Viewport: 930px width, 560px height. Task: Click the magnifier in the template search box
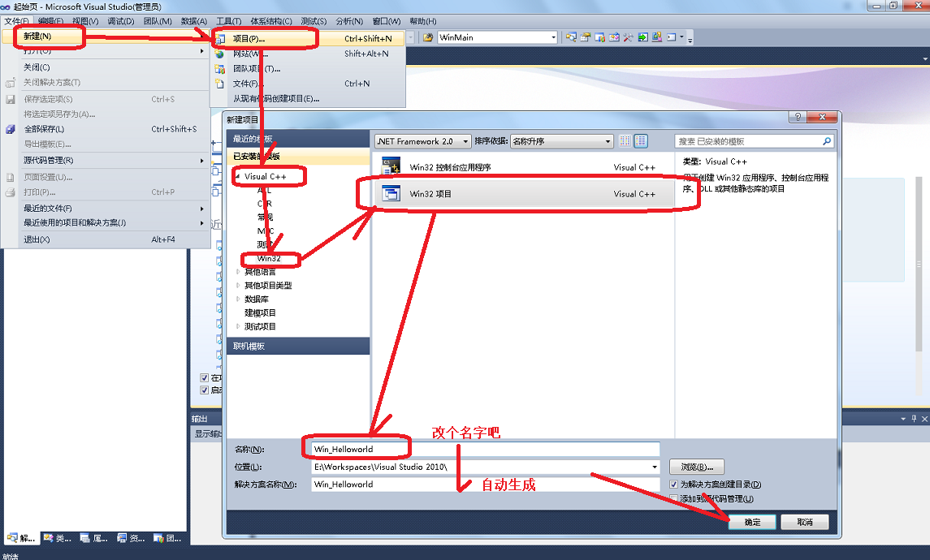click(x=827, y=141)
